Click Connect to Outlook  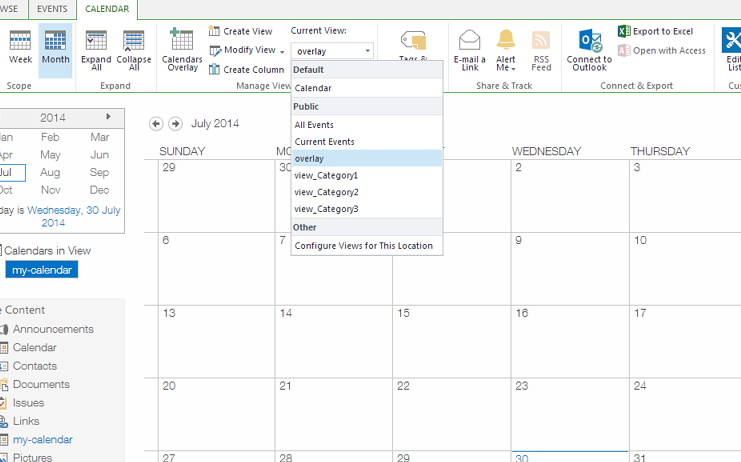click(589, 50)
